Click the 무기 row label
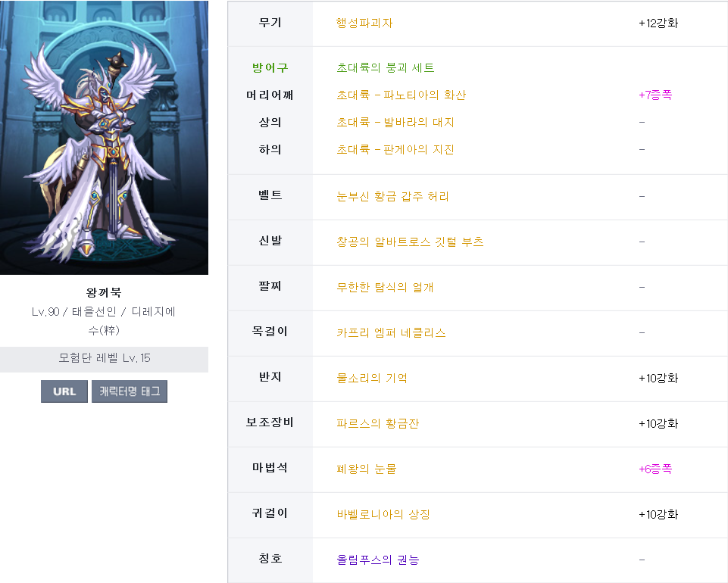The image size is (728, 583). click(x=270, y=23)
